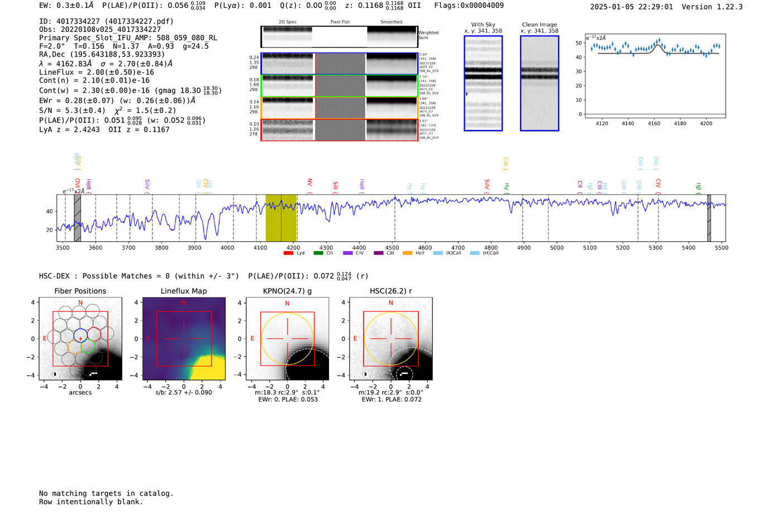Select the red-bordered 2D spectrum row
This screenshot has height=532, width=782.
339,130
